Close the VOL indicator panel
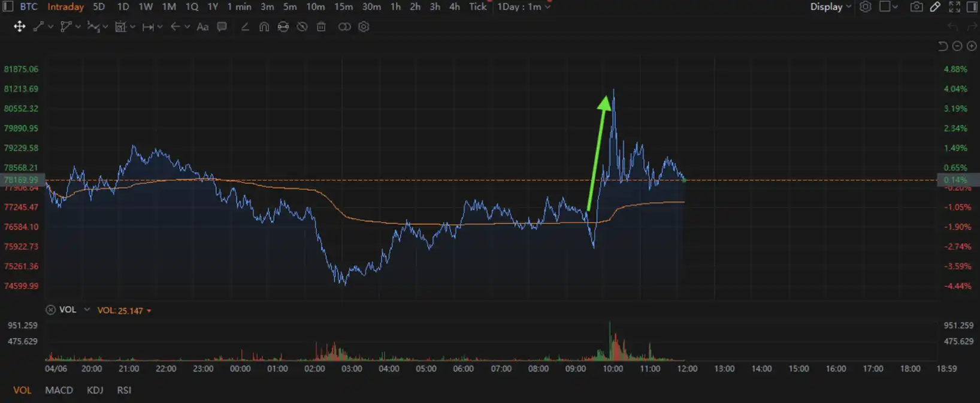Viewport: 980px width, 403px height. tap(51, 309)
